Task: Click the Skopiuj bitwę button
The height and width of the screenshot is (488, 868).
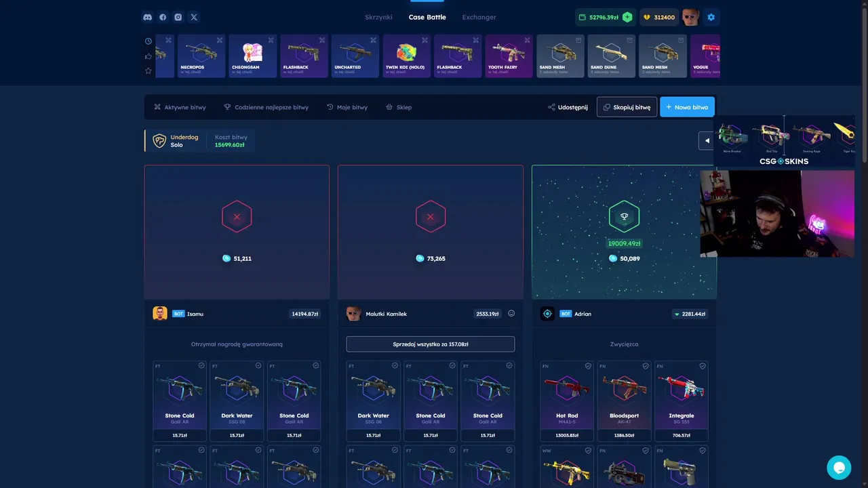Action: coord(627,107)
